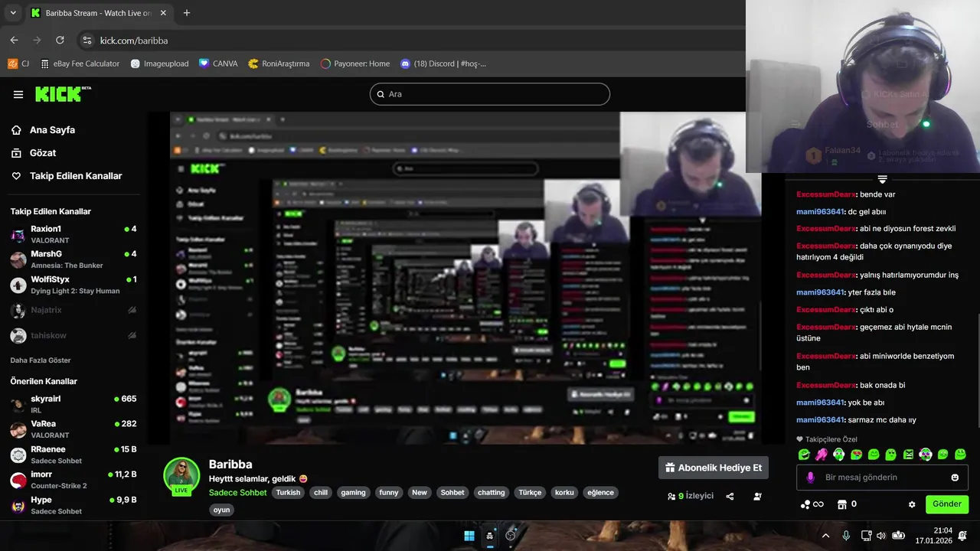
Task: Click the follow user icon beside share
Action: (757, 496)
